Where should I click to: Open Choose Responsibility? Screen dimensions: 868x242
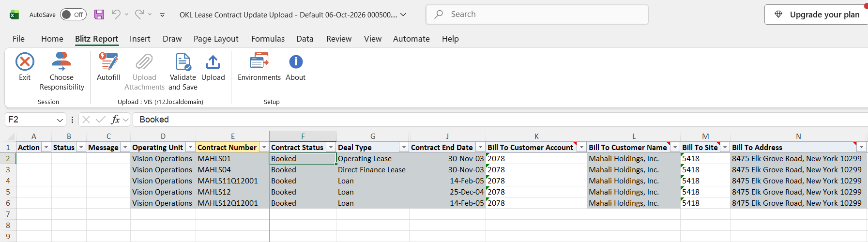61,72
